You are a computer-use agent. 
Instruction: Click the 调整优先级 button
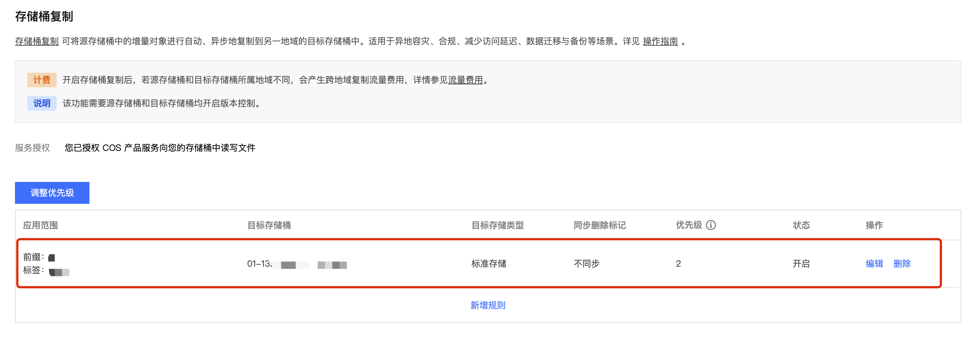[52, 193]
